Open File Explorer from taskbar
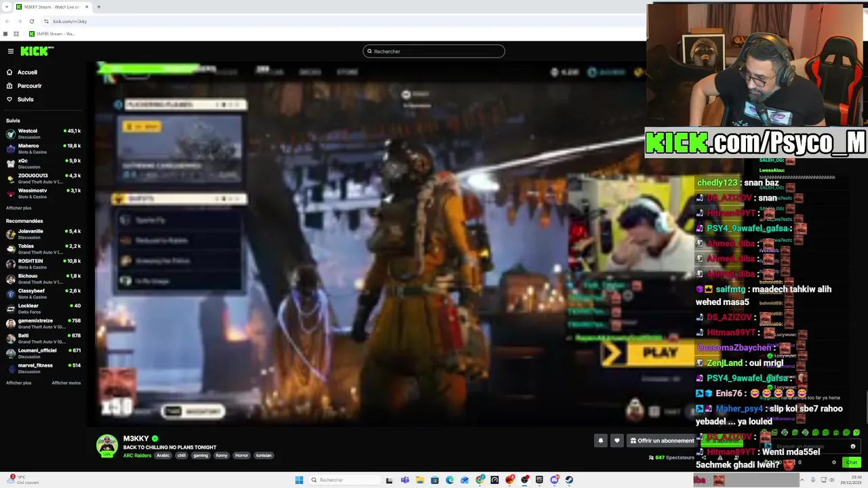Image resolution: width=868 pixels, height=488 pixels. click(420, 480)
